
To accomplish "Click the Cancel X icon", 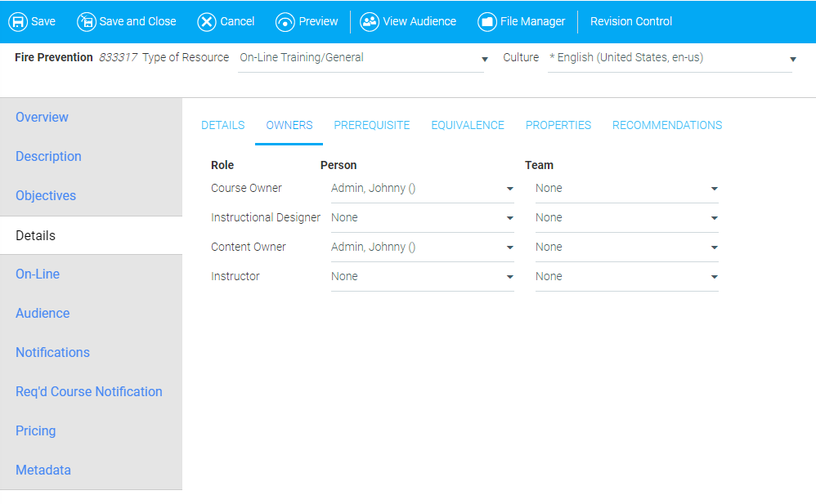I will [207, 22].
